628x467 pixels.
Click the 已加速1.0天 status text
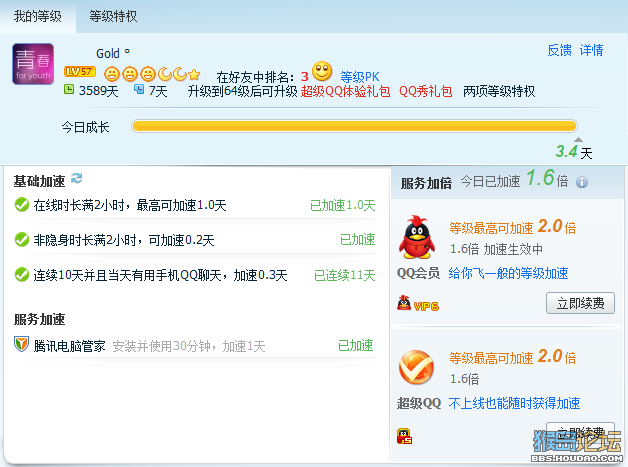pos(342,205)
